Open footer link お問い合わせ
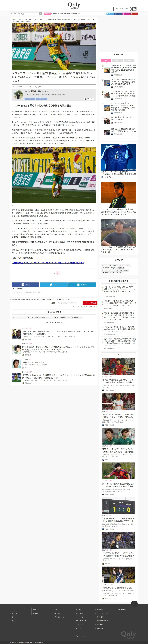The width and height of the screenshot is (148, 644). [x=101, y=628]
